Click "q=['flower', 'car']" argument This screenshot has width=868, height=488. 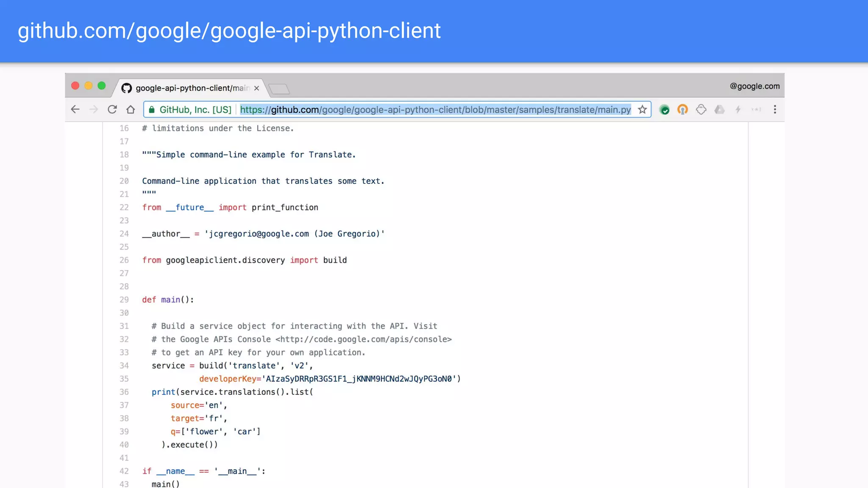(216, 432)
